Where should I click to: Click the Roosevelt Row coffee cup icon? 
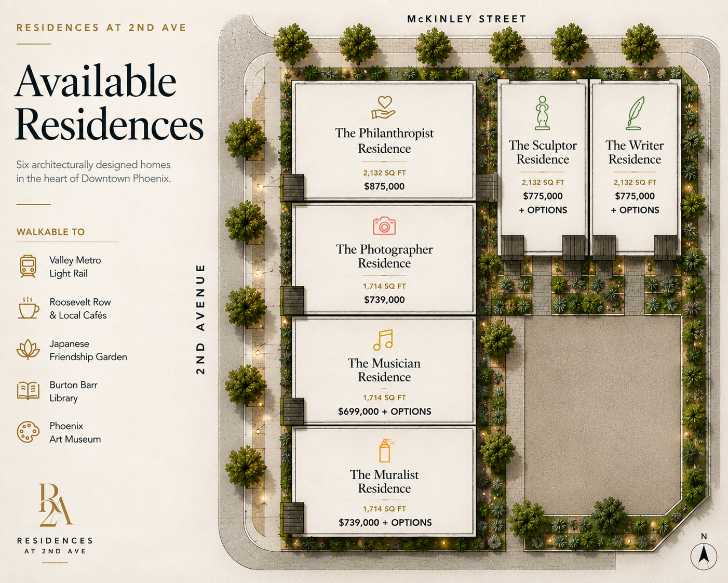[x=28, y=308]
